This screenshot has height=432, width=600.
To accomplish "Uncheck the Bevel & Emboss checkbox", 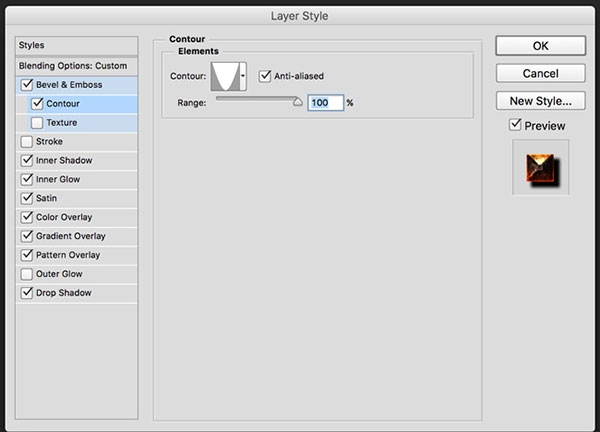I will 27,84.
